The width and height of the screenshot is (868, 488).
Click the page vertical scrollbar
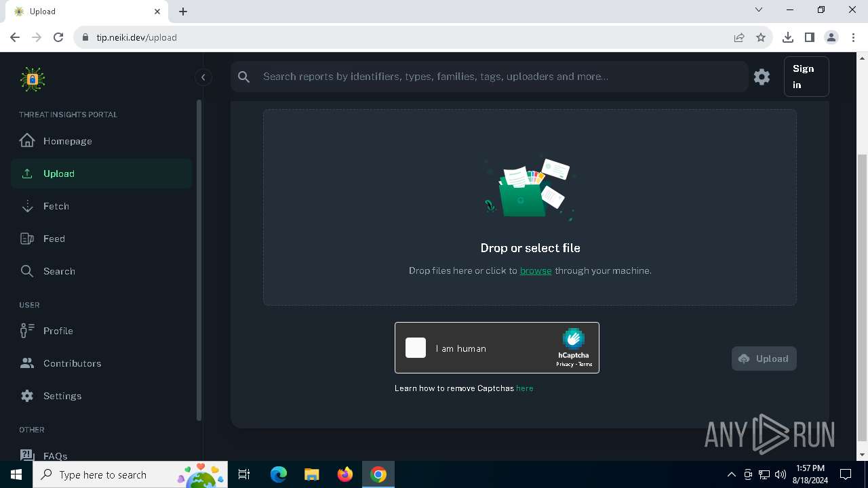pyautogui.click(x=862, y=297)
